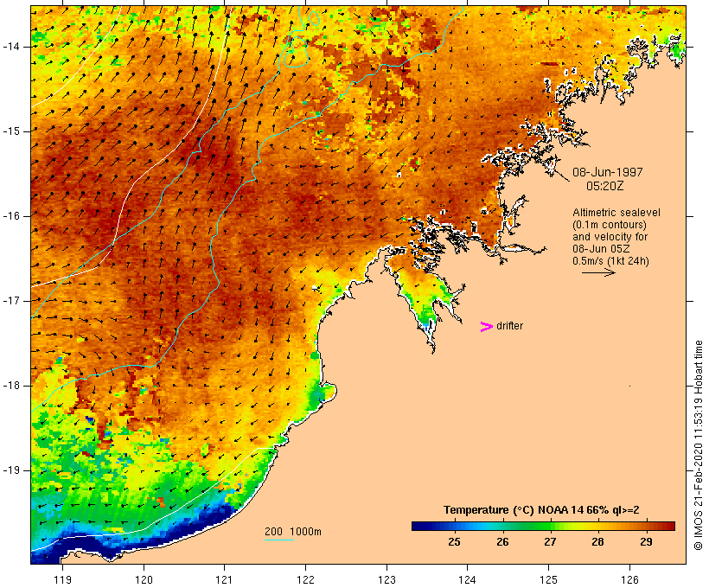Click the 'drifter' legend label
Screen dimensions: 709x588
pyautogui.click(x=509, y=326)
